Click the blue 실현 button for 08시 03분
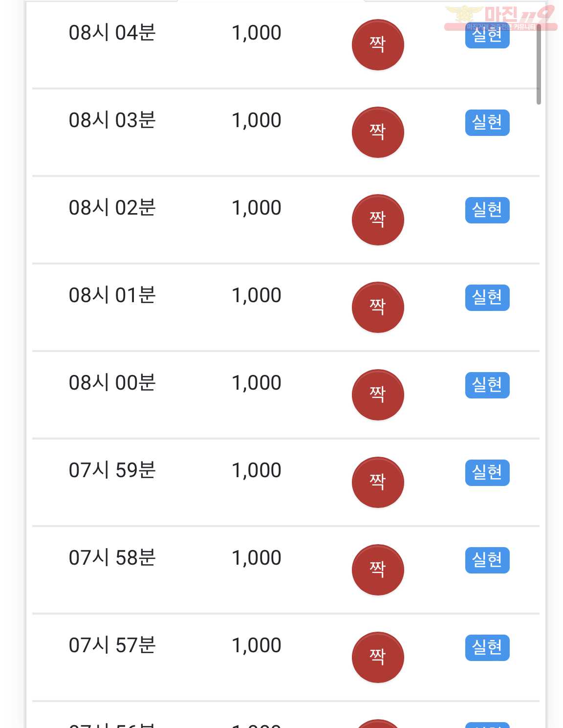This screenshot has height=728, width=563. click(x=487, y=123)
